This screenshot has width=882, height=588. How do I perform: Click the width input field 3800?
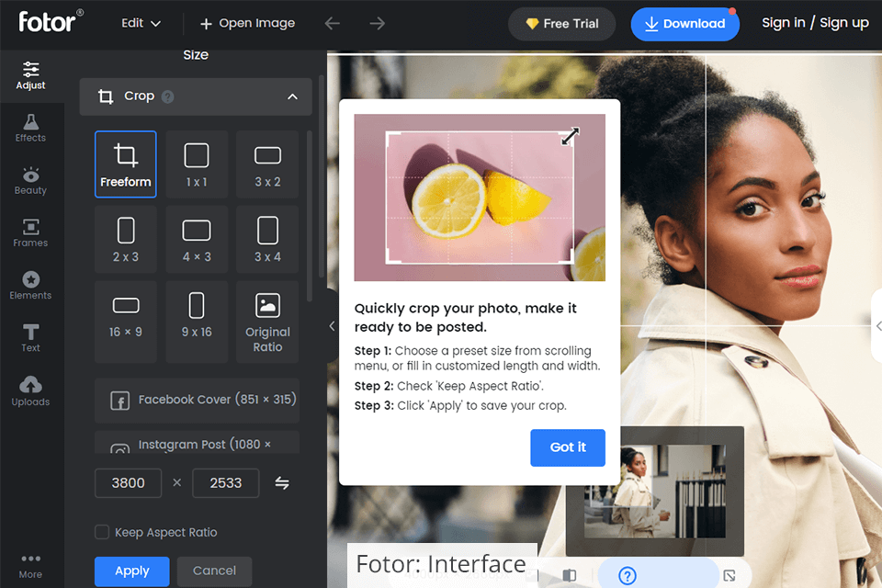129,482
